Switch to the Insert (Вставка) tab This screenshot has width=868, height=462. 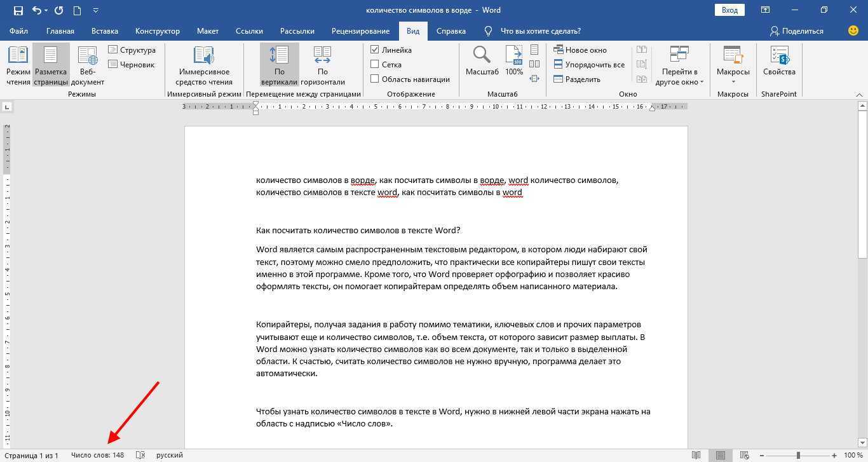[x=105, y=31]
